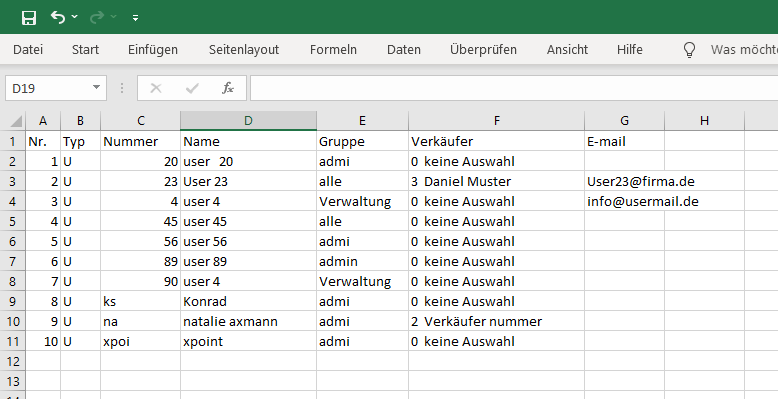778x399 pixels.
Task: Click the Daniel Muster cell
Action: point(496,181)
